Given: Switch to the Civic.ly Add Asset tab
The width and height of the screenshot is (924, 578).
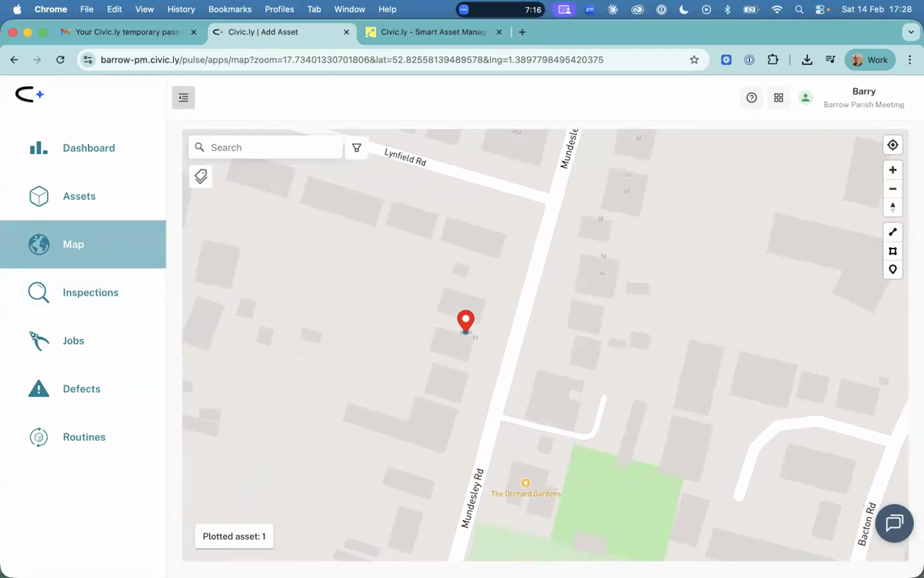Looking at the screenshot, I should (276, 32).
